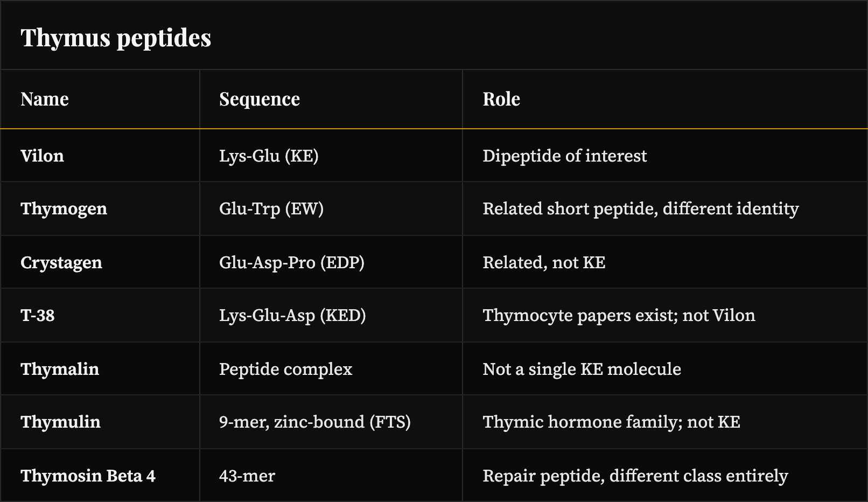Select the Thymosin Beta 4 name cell
Image resolution: width=868 pixels, height=502 pixels.
click(x=100, y=476)
